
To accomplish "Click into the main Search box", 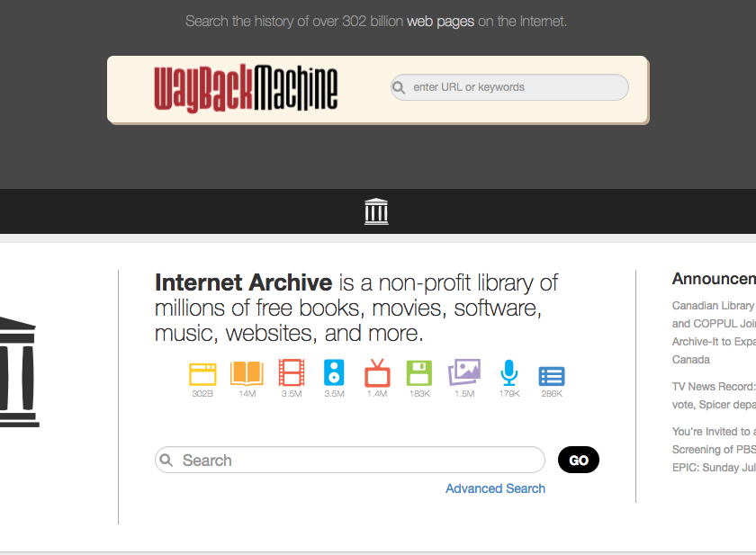I will 350,460.
